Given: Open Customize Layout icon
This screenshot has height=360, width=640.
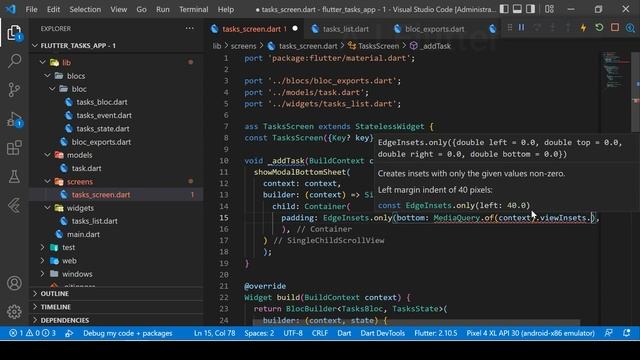Looking at the screenshot, I should (549, 9).
